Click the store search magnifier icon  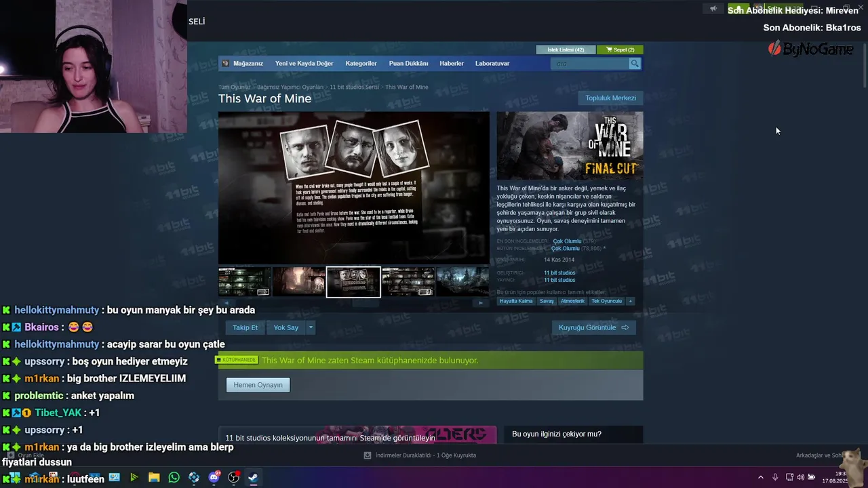635,63
